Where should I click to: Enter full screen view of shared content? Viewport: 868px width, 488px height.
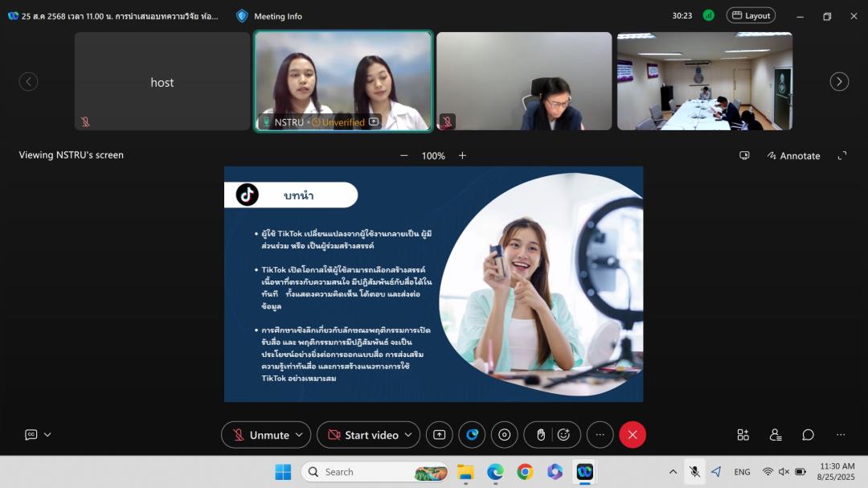(x=842, y=156)
